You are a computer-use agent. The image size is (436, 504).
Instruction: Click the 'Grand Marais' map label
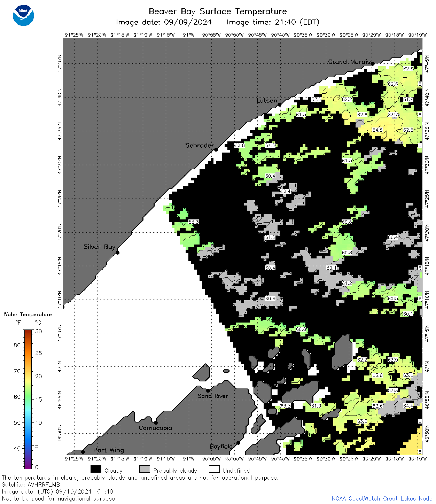(349, 62)
